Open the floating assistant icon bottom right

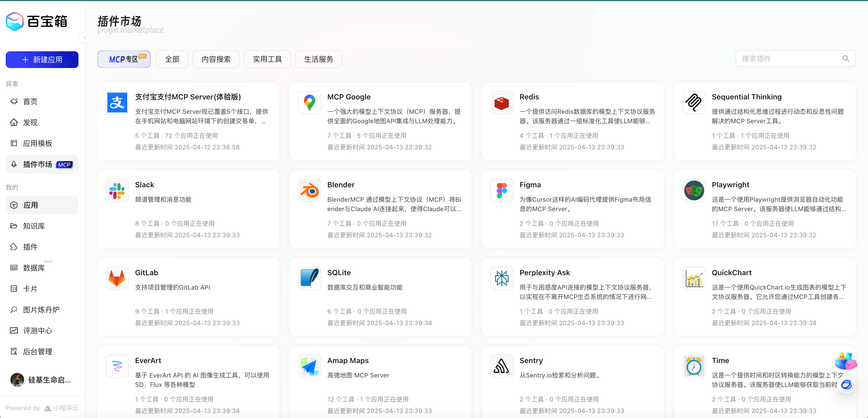coord(847,384)
